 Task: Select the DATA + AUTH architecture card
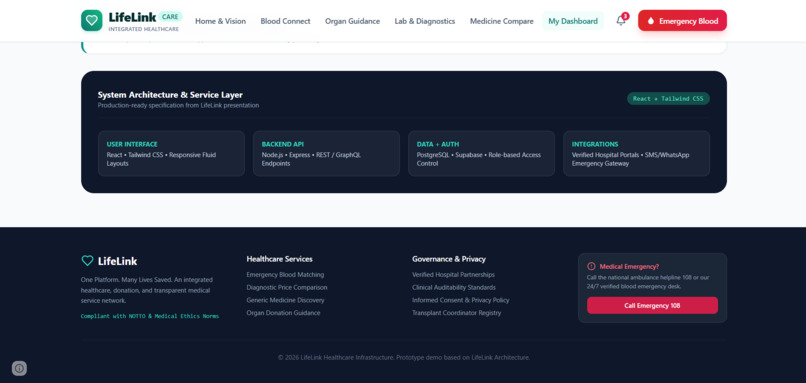coord(482,153)
